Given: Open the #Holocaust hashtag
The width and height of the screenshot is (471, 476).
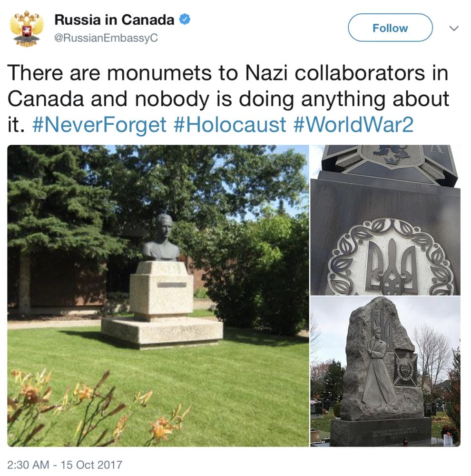Looking at the screenshot, I should coord(230,125).
